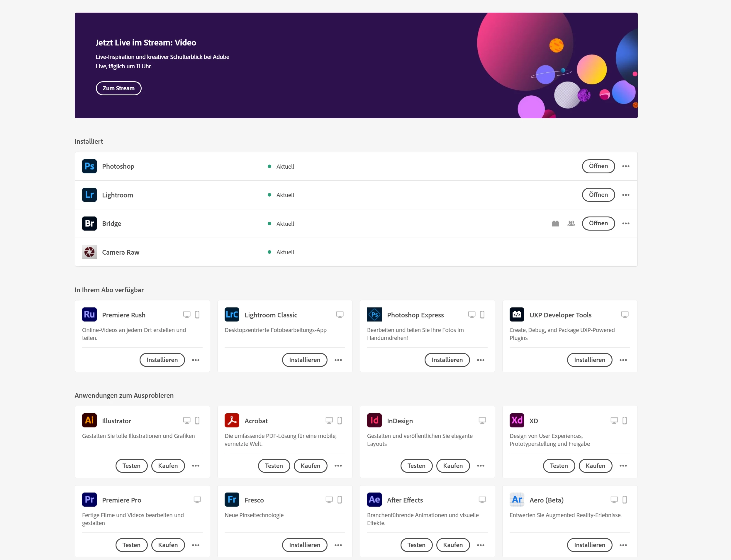The height and width of the screenshot is (560, 731).
Task: Click Testen for Illustrator
Action: pyautogui.click(x=131, y=466)
